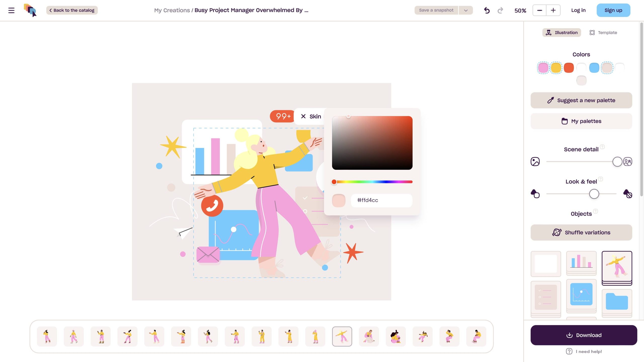This screenshot has height=362, width=644.
Task: Open the hamburger main menu
Action: pyautogui.click(x=11, y=10)
